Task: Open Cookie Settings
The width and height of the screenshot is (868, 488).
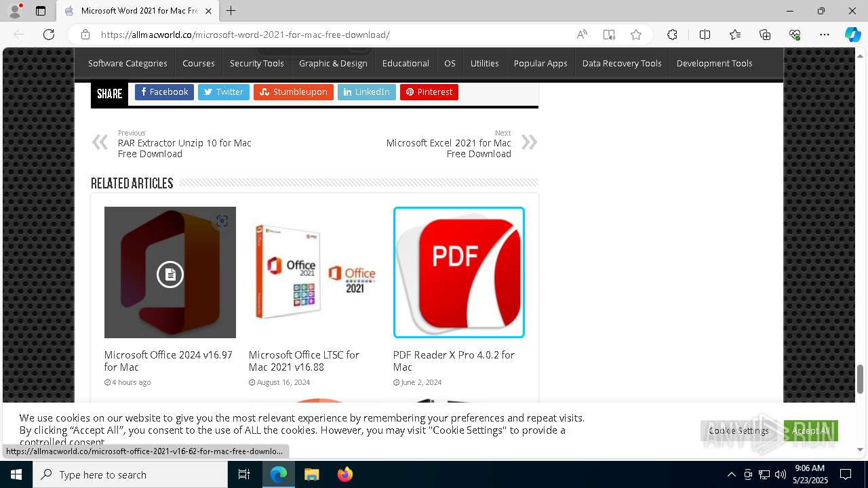Action: [738, 430]
